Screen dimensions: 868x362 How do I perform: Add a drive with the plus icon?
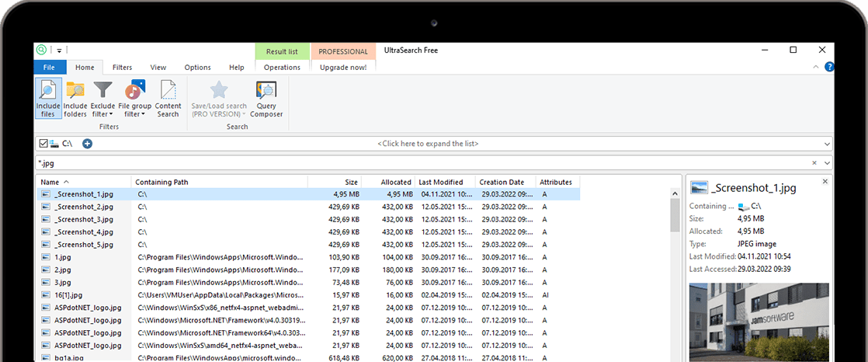click(87, 144)
